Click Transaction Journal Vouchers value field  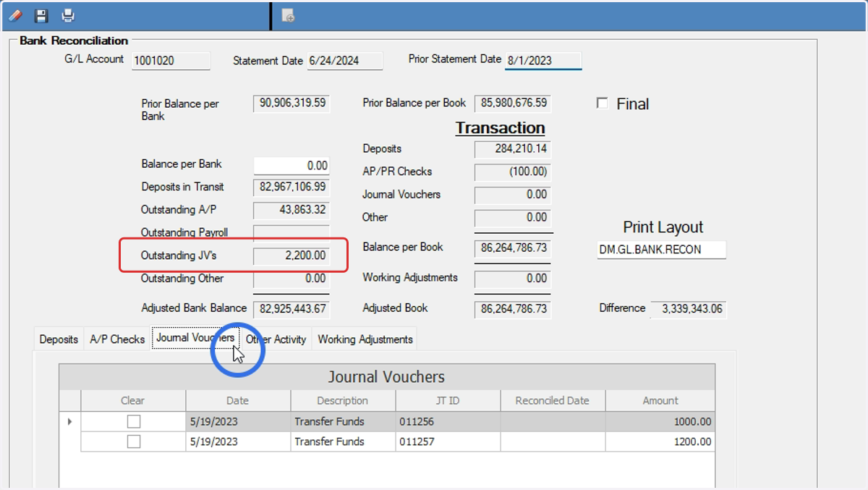(513, 195)
